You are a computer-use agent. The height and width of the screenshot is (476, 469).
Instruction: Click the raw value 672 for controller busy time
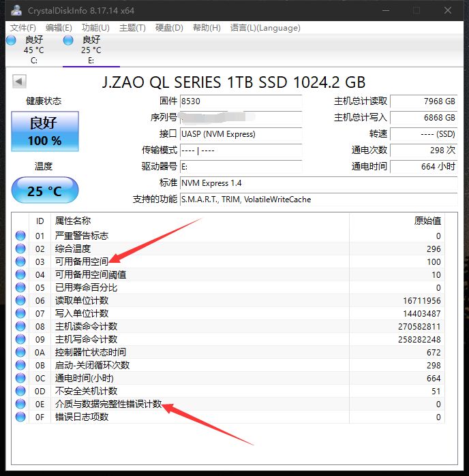coord(434,353)
